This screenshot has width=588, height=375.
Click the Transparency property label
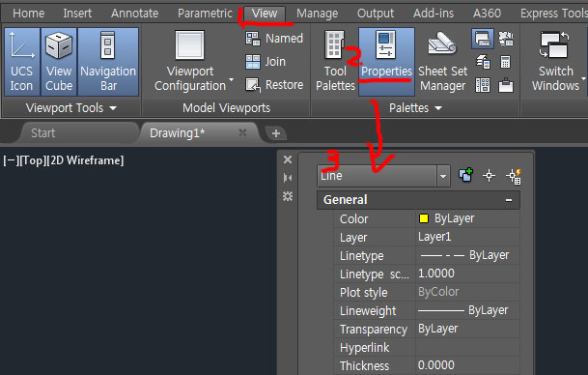[373, 330]
